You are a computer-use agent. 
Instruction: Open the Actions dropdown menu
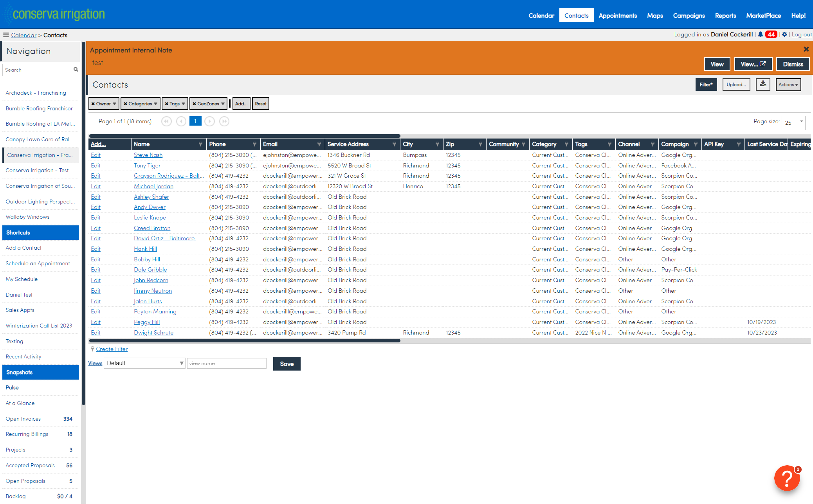788,85
